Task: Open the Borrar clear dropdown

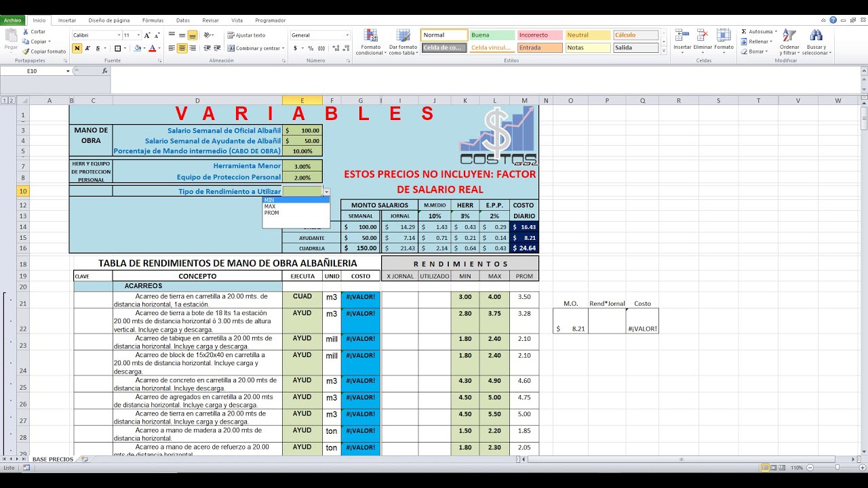Action: point(755,52)
